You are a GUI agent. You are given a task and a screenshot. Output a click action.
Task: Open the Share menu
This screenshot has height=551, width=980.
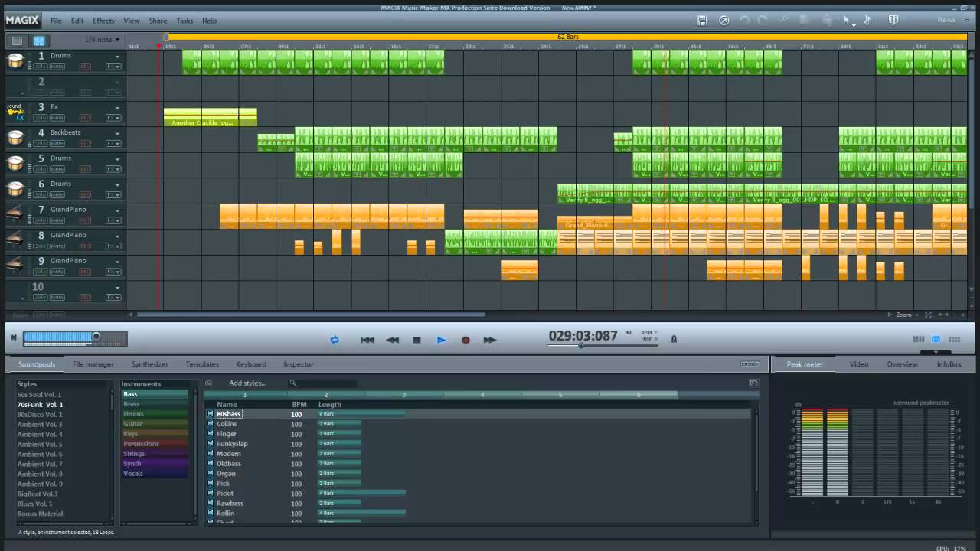(158, 21)
